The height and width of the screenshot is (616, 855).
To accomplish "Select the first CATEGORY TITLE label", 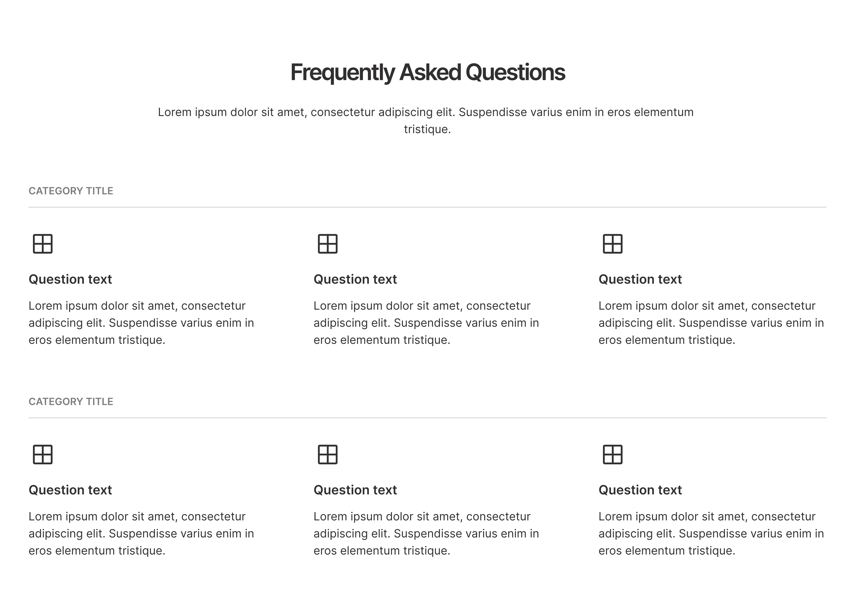I will click(71, 191).
